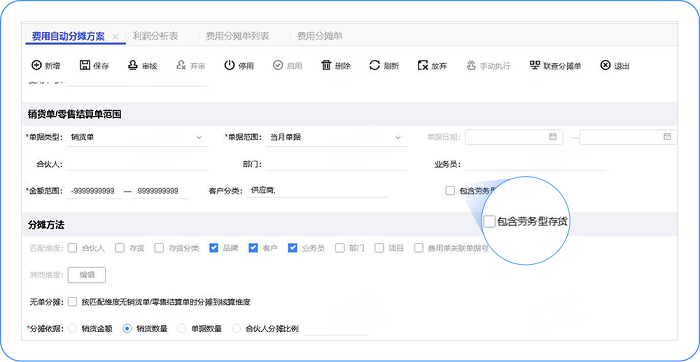Disable the plan with the 停用 power icon
This screenshot has height=362, width=700.
pyautogui.click(x=229, y=66)
